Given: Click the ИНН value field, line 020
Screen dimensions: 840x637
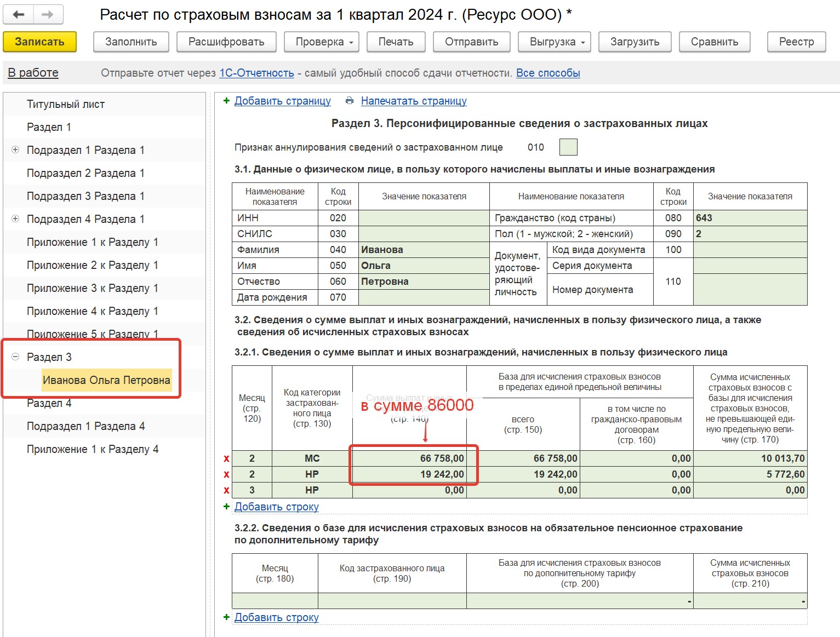Looking at the screenshot, I should pyautogui.click(x=424, y=218).
